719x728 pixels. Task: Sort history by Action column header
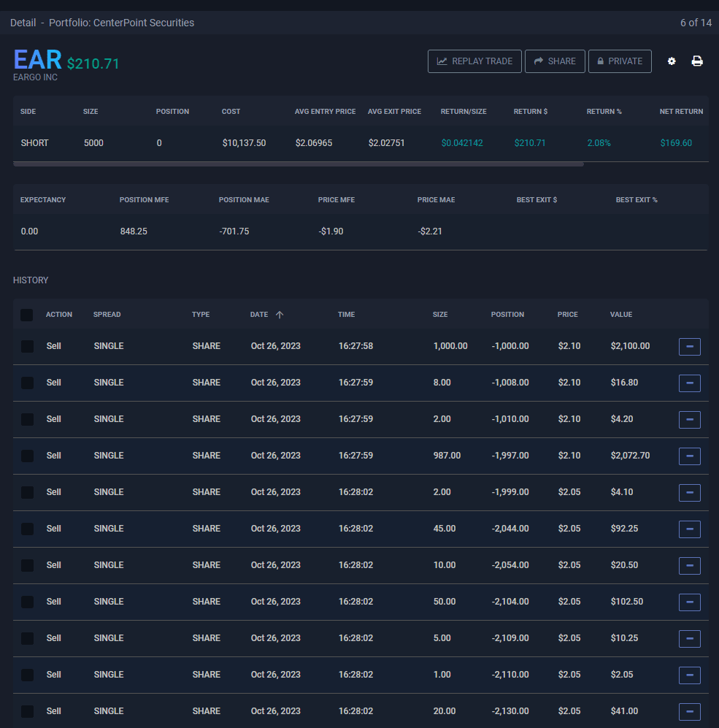[x=59, y=314]
